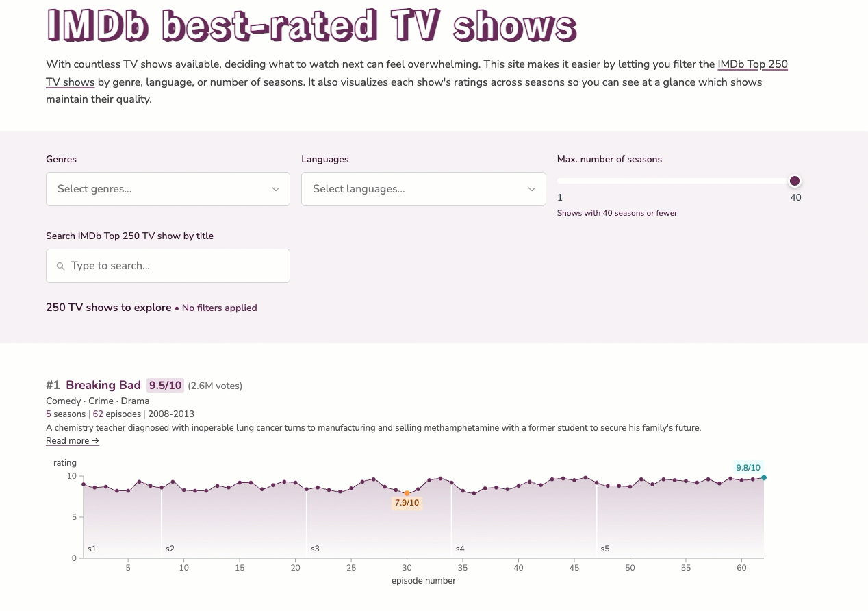The width and height of the screenshot is (868, 611).
Task: Select the highlighted 9.8/10 rating point
Action: 763,479
